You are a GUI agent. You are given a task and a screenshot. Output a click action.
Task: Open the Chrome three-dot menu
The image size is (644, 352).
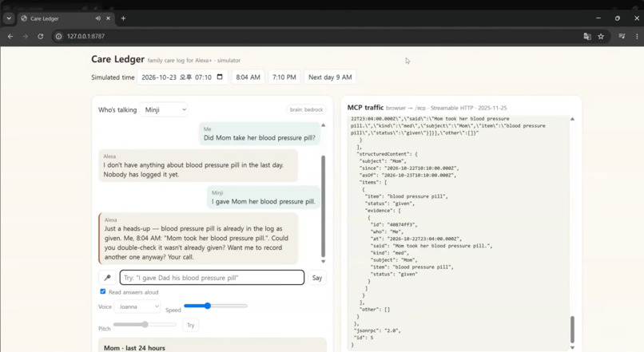click(637, 36)
